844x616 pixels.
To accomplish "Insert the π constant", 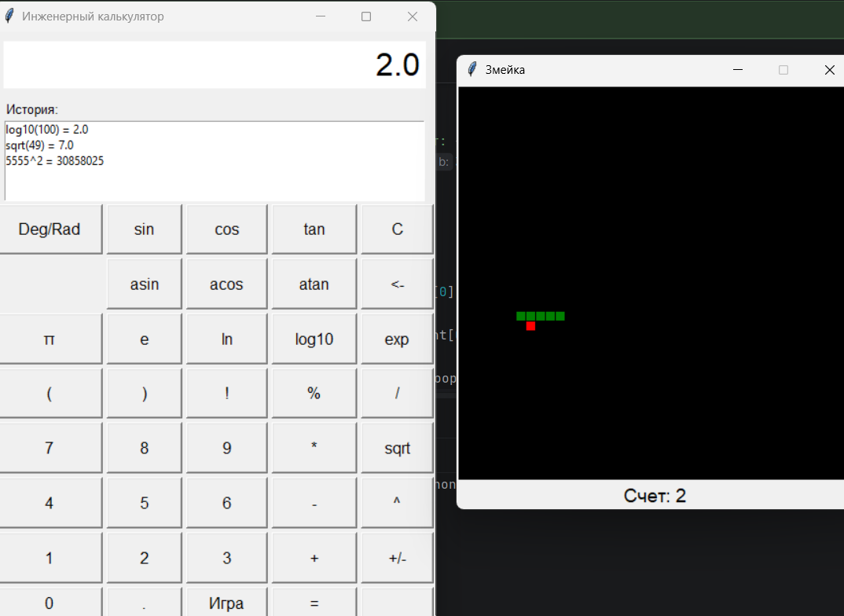I will click(50, 339).
